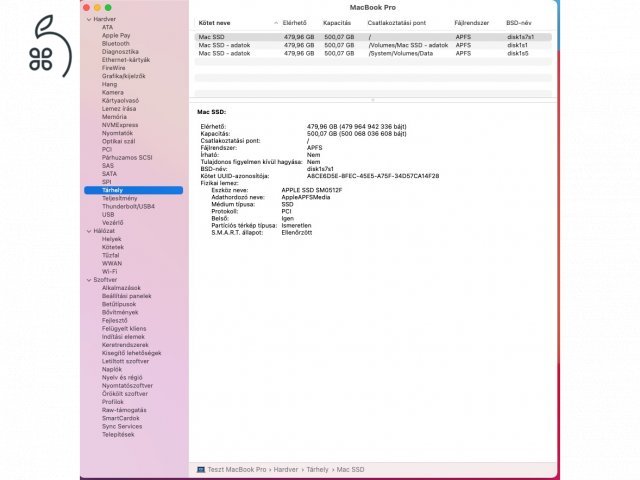Select Kötetek under Hálózat

tap(113, 247)
